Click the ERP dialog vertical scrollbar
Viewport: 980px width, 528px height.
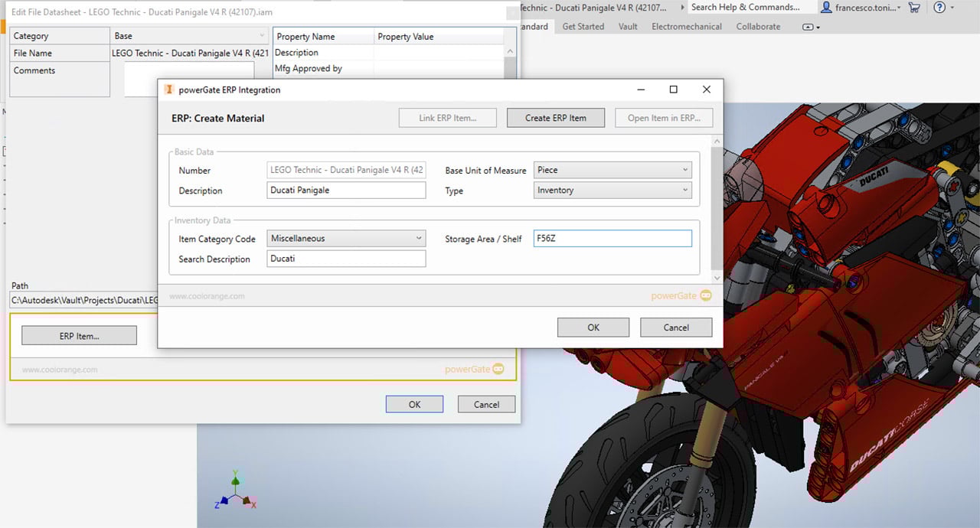(x=717, y=207)
